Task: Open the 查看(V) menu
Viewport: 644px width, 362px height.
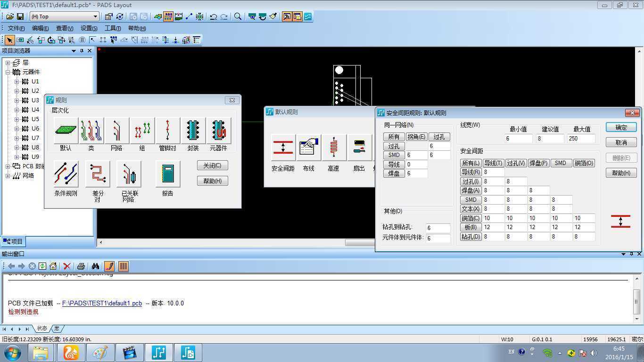Action: (x=65, y=28)
